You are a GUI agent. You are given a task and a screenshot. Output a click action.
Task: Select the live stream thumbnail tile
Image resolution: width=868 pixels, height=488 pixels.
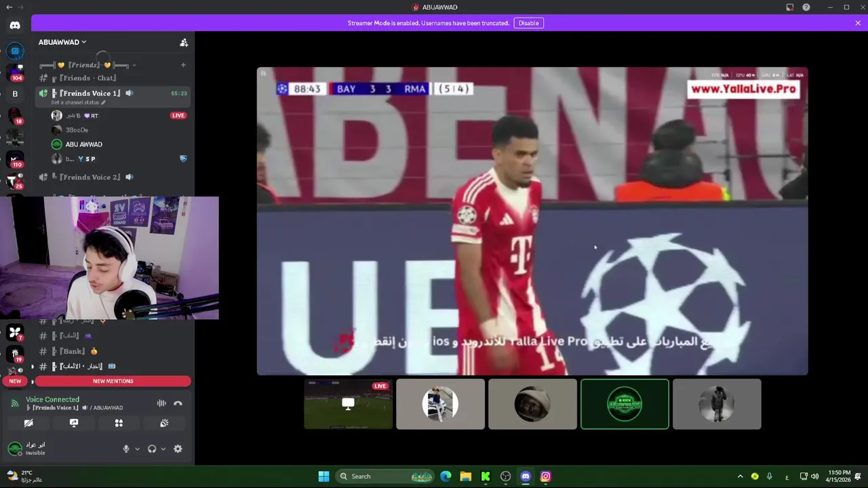[348, 404]
